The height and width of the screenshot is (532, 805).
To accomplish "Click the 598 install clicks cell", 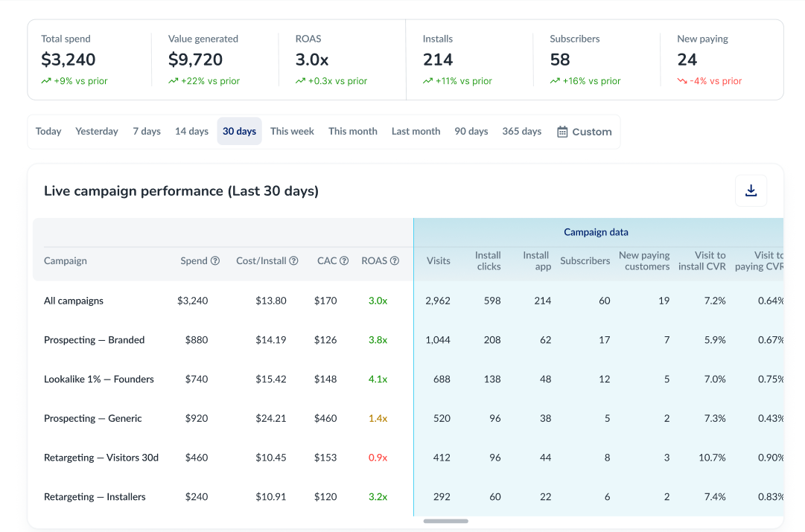I will point(492,301).
